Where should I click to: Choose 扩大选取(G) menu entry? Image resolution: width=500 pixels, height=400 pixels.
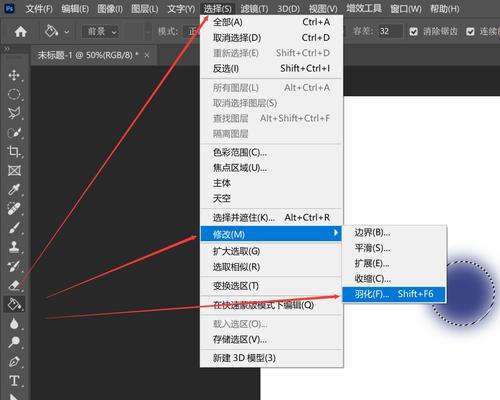tap(272, 251)
